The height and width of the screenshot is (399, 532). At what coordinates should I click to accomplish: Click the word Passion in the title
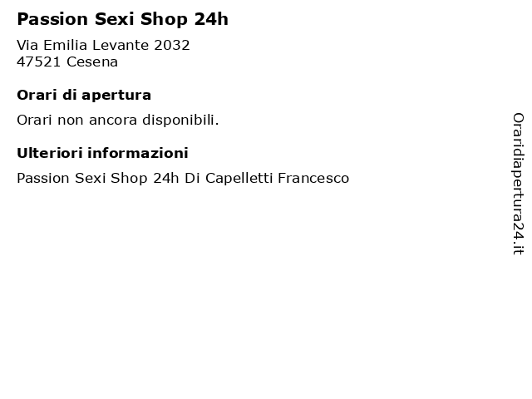pyautogui.click(x=52, y=19)
